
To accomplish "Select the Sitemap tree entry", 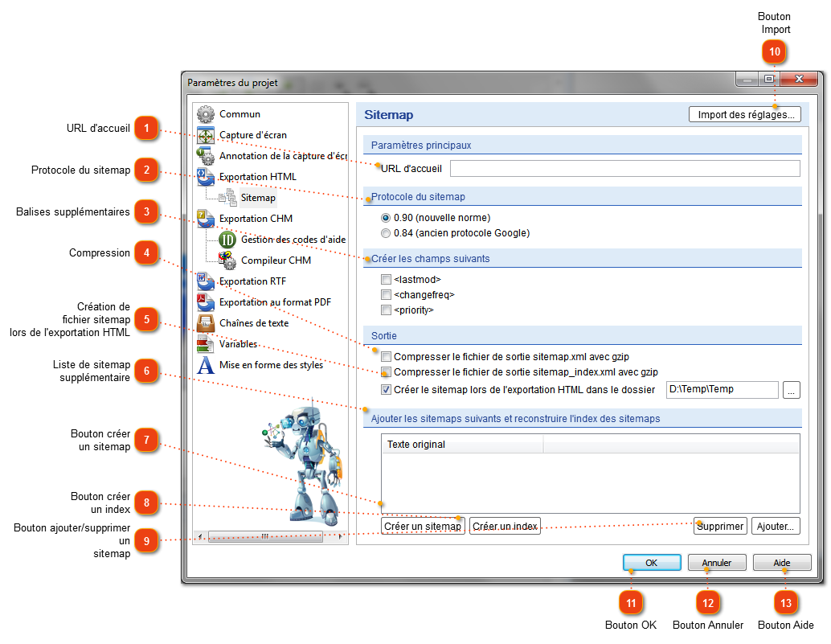I will (x=258, y=198).
